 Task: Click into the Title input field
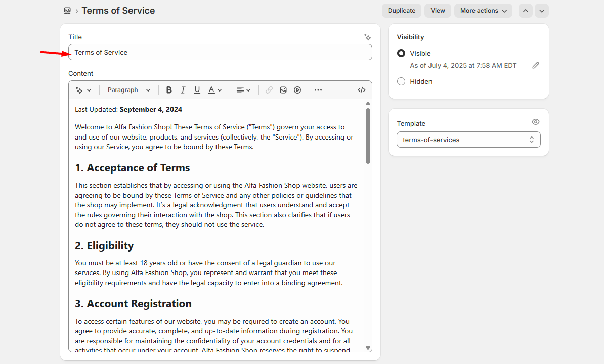tap(221, 53)
